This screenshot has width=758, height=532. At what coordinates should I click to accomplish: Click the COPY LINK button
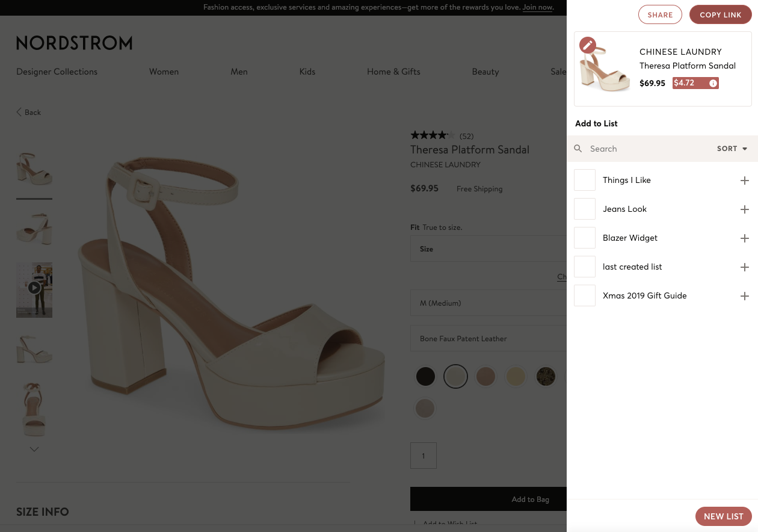[x=720, y=15]
